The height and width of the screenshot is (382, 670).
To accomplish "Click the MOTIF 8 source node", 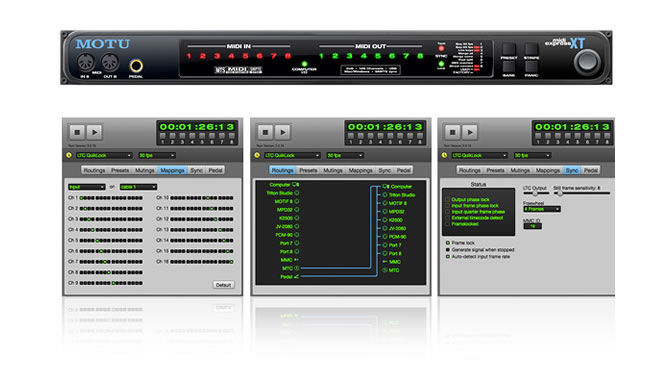I will [297, 201].
